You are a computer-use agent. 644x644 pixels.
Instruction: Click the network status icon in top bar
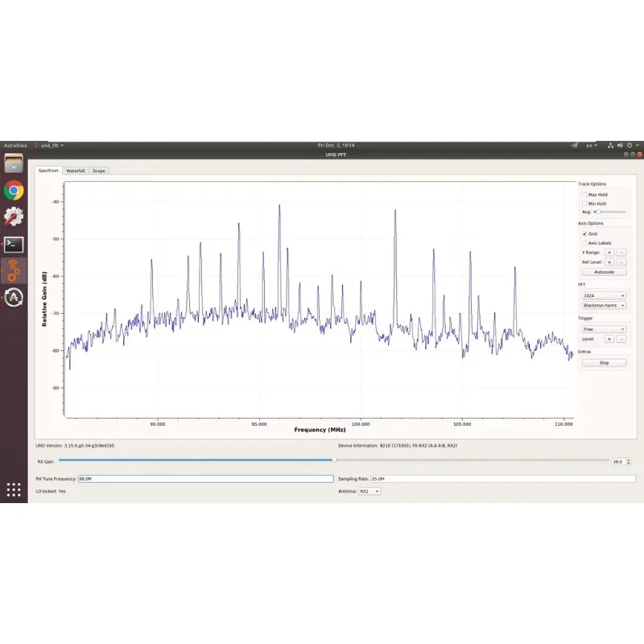point(611,146)
